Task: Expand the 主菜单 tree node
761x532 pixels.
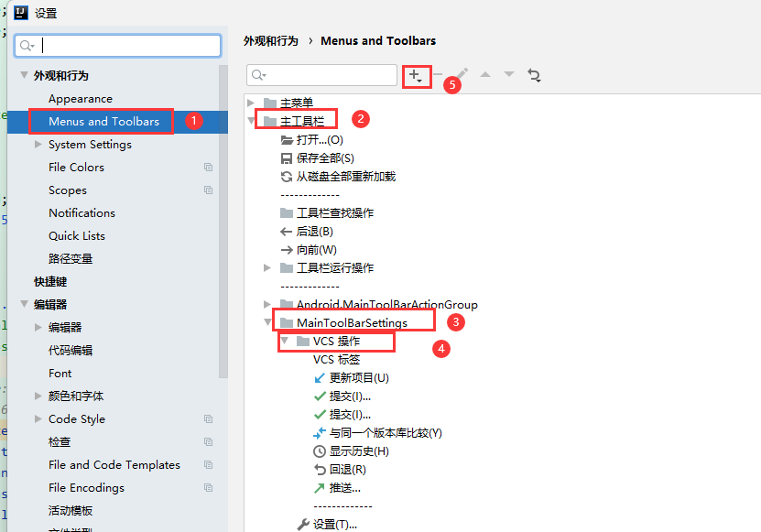Action: click(x=251, y=103)
